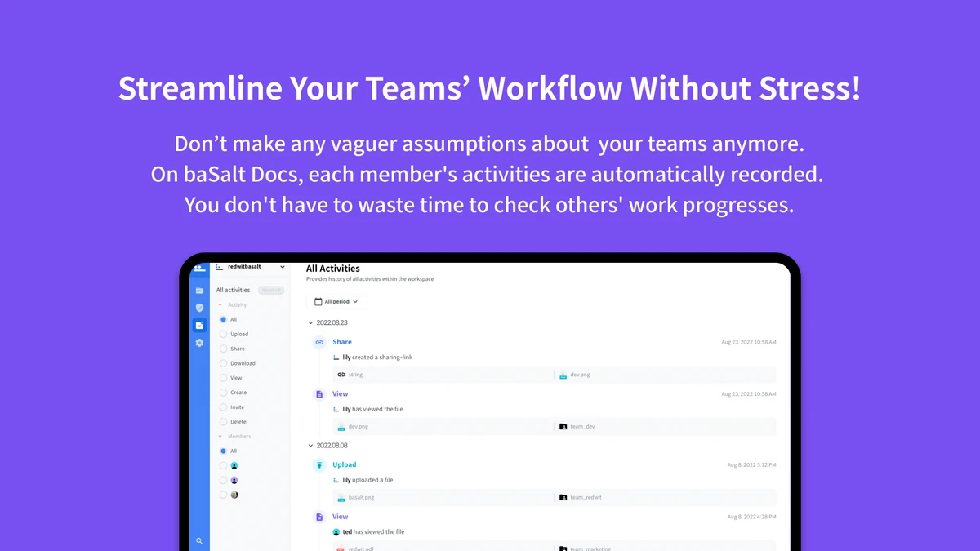Viewport: 980px width, 551px height.
Task: Click the 'Aug 8, 2022 5:12 PM' timestamp
Action: click(752, 465)
